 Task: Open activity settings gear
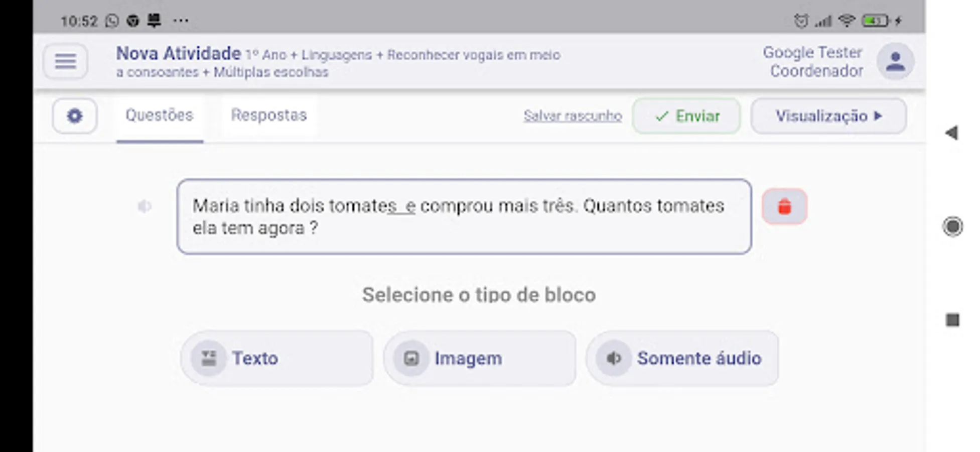(x=75, y=116)
